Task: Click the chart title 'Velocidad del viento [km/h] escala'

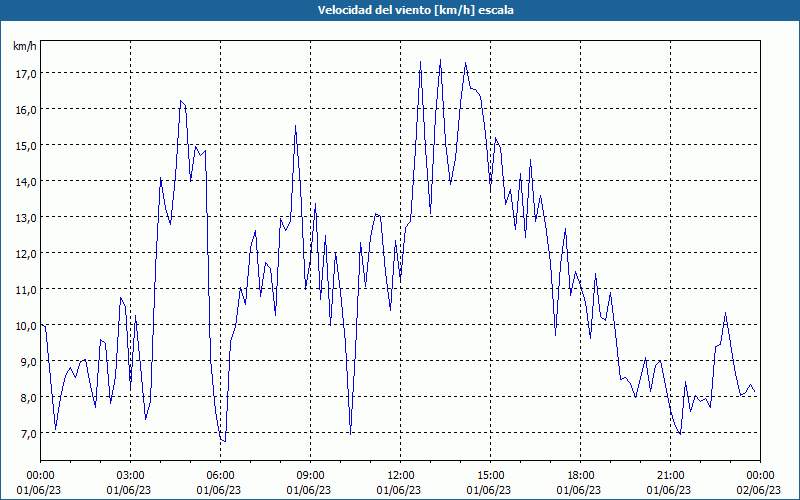Action: pos(415,10)
